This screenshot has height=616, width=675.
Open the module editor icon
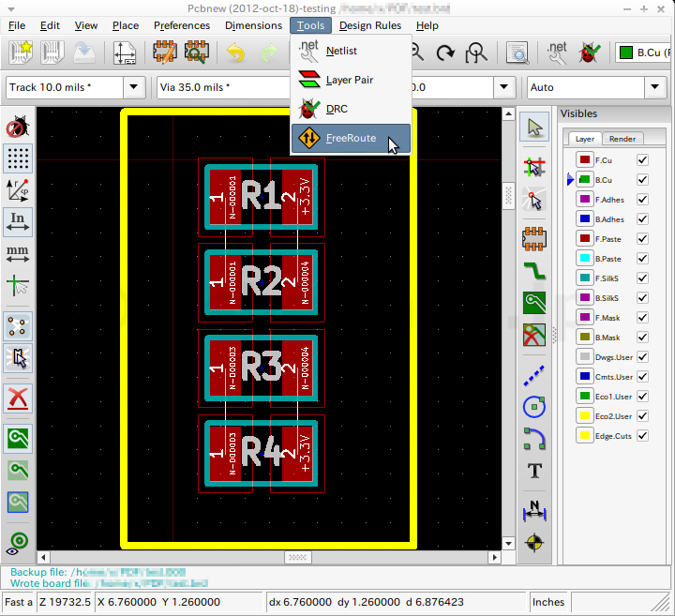[x=165, y=53]
